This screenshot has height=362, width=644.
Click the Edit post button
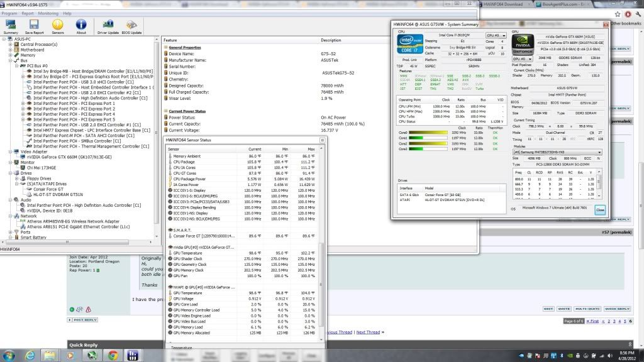coord(548,309)
